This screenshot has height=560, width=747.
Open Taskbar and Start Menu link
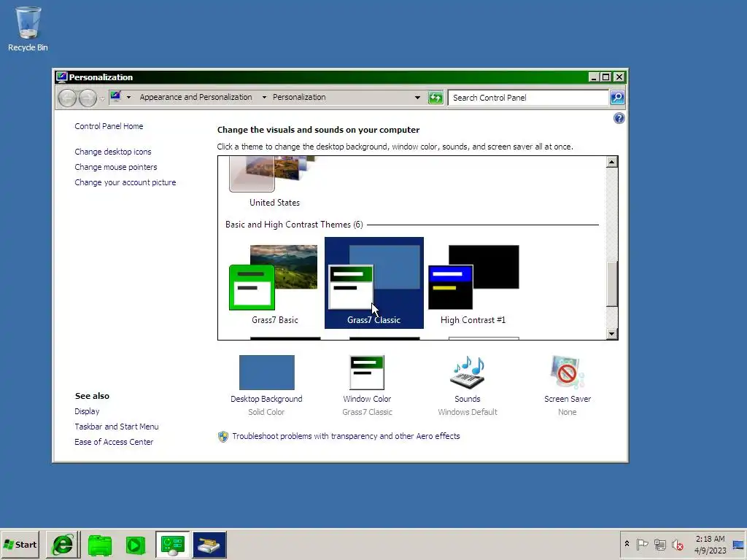[x=116, y=427]
